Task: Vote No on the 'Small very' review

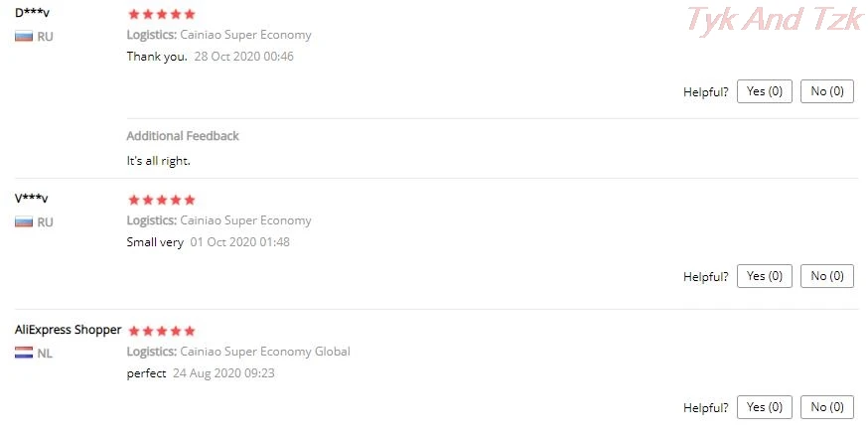Action: (x=827, y=276)
